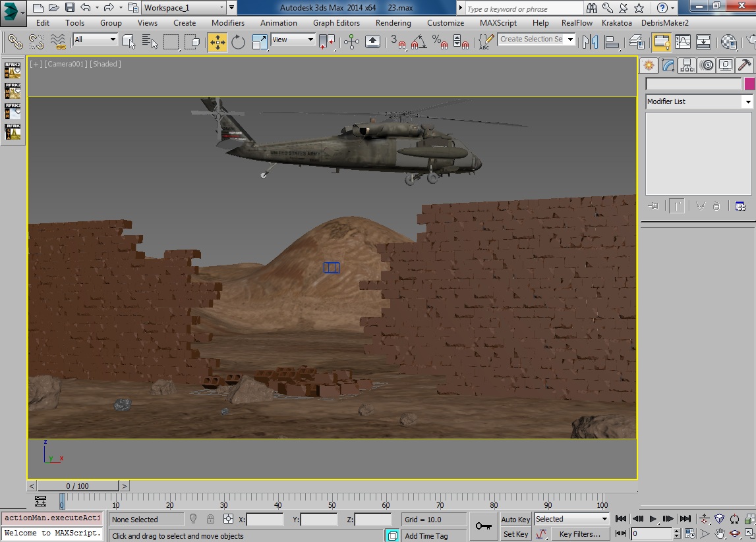Image resolution: width=756 pixels, height=542 pixels.
Task: Open the Rendering menu
Action: tap(393, 23)
